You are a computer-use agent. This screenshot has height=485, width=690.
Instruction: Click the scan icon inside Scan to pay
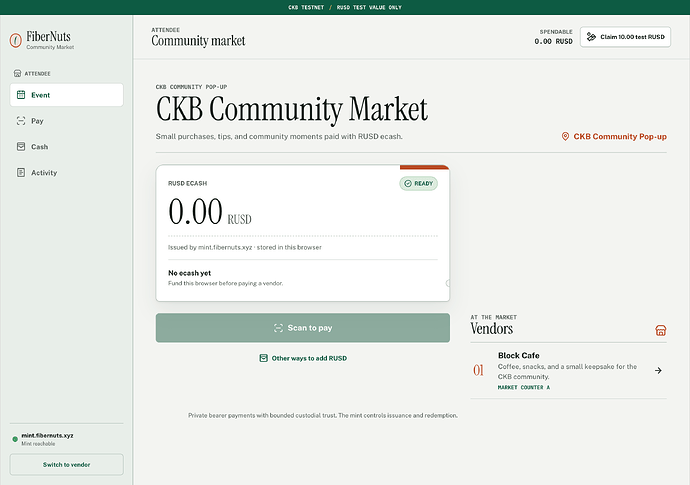click(278, 328)
